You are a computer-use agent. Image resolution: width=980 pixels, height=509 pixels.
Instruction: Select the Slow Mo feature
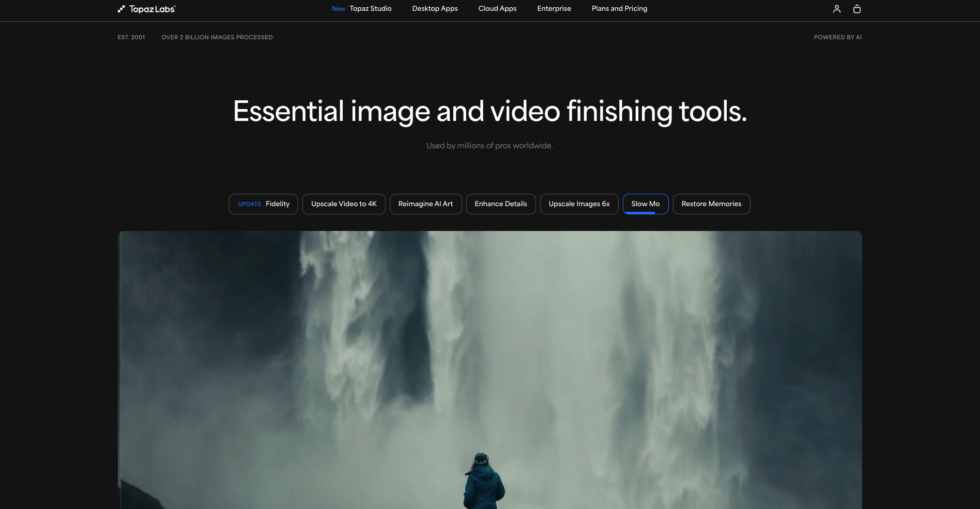[645, 204]
